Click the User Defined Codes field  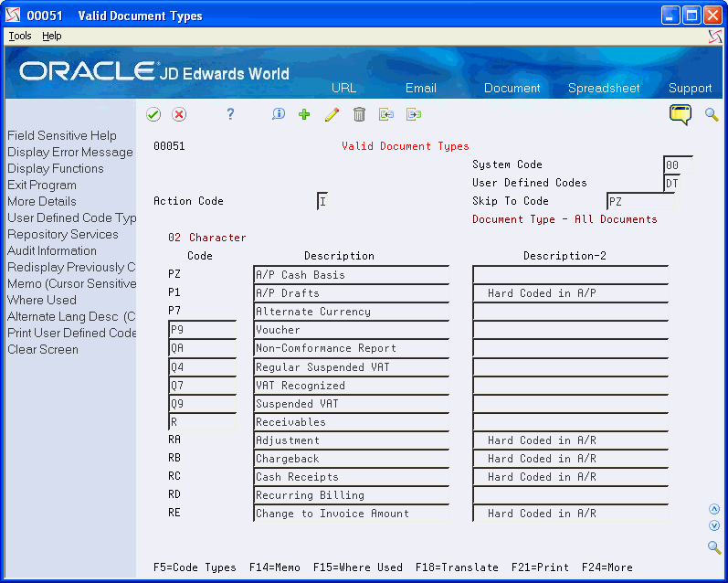672,183
